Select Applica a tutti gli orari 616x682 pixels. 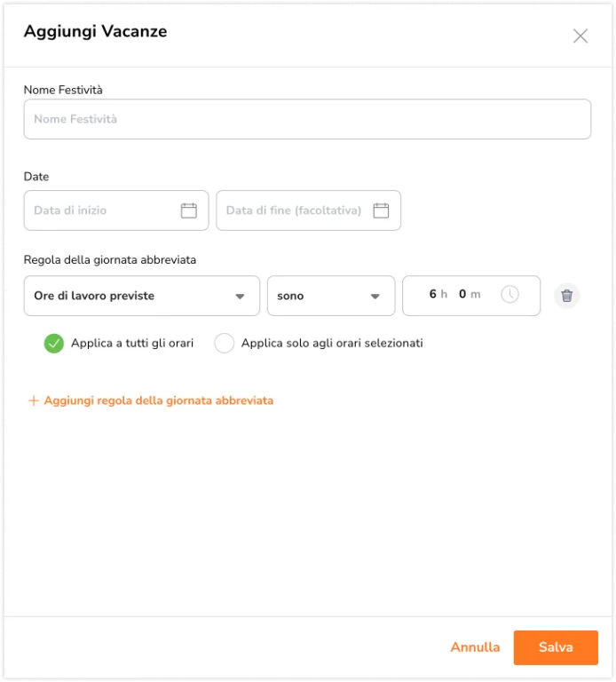click(x=54, y=343)
